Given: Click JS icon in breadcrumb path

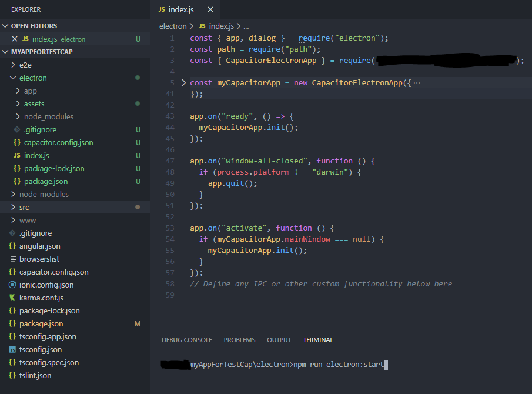Looking at the screenshot, I should coord(202,26).
